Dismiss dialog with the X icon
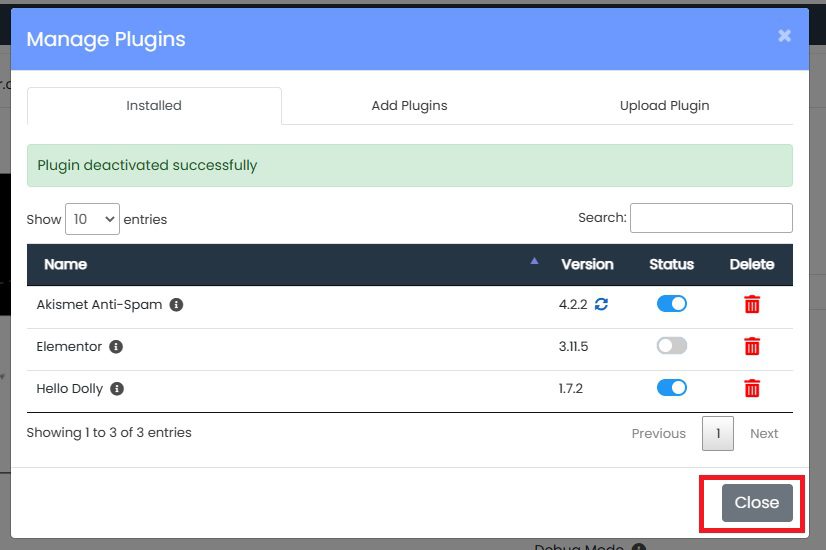The width and height of the screenshot is (826, 550). (784, 35)
